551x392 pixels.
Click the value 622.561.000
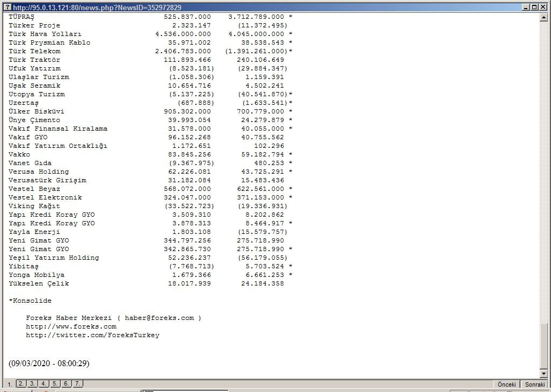click(260, 189)
